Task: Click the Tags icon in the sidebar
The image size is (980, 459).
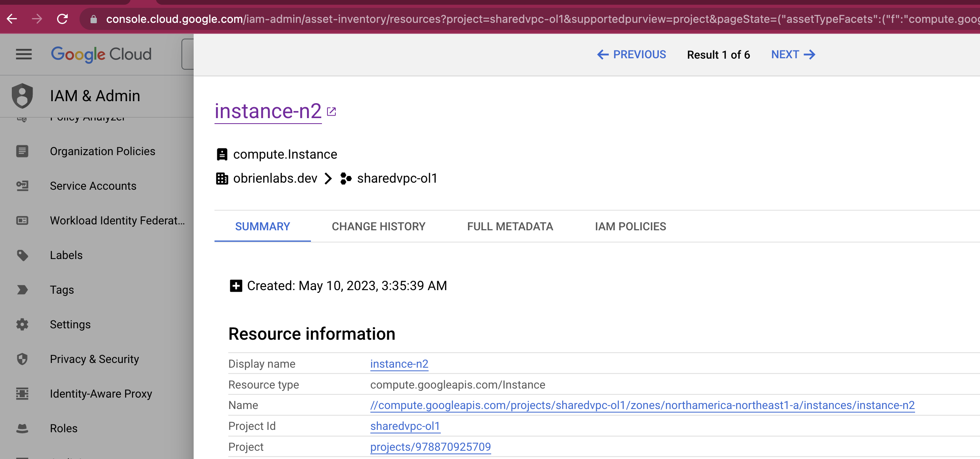Action: (22, 290)
